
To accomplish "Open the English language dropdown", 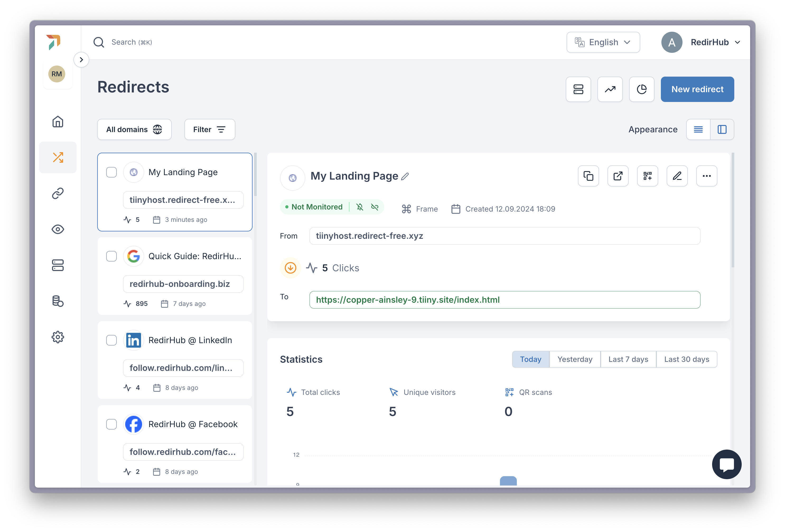I will (x=603, y=42).
